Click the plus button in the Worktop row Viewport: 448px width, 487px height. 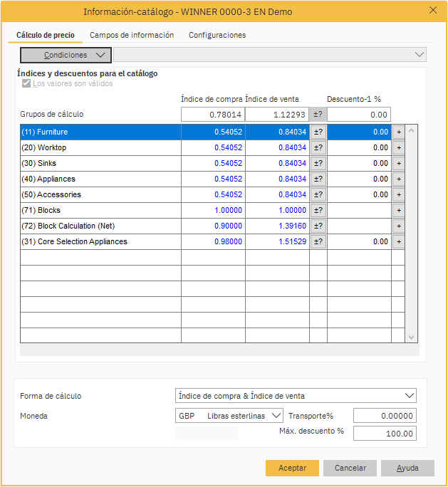coord(399,148)
